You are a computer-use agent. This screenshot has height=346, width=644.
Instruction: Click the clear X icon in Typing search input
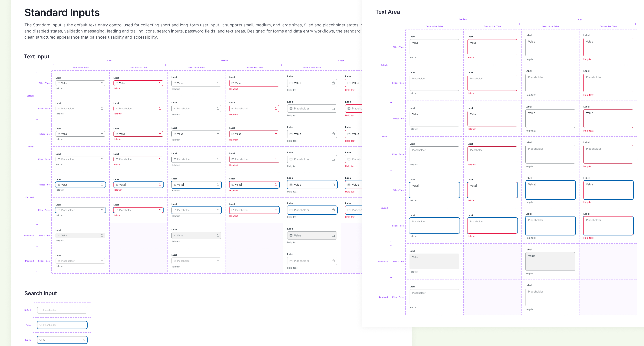coord(84,340)
